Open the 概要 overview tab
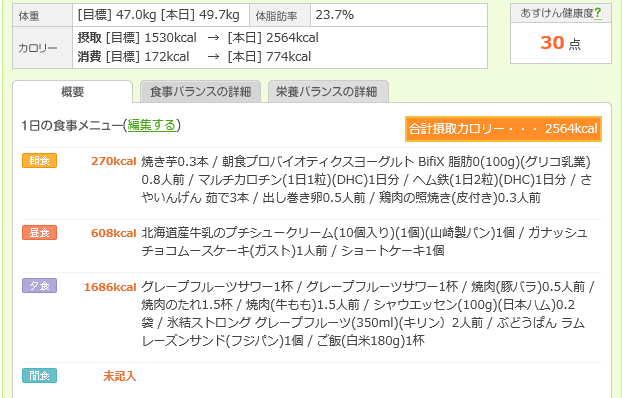Viewport: 622px width, 398px height. (x=73, y=92)
